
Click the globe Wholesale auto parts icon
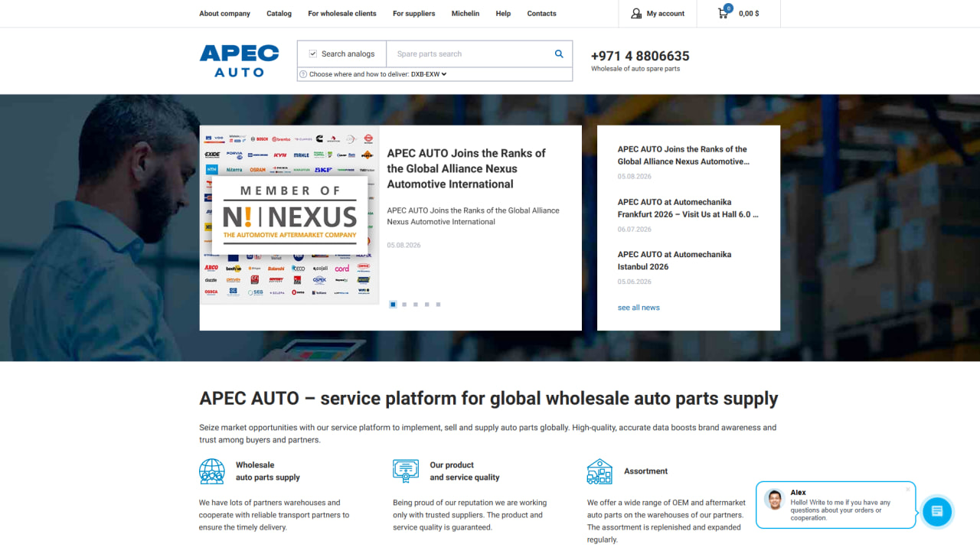tap(212, 471)
